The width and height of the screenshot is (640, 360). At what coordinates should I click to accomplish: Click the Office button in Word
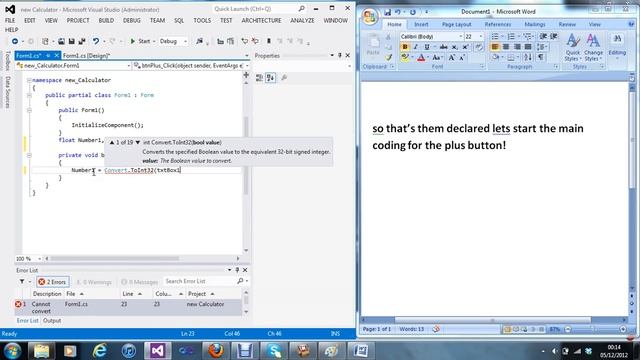coord(370,17)
